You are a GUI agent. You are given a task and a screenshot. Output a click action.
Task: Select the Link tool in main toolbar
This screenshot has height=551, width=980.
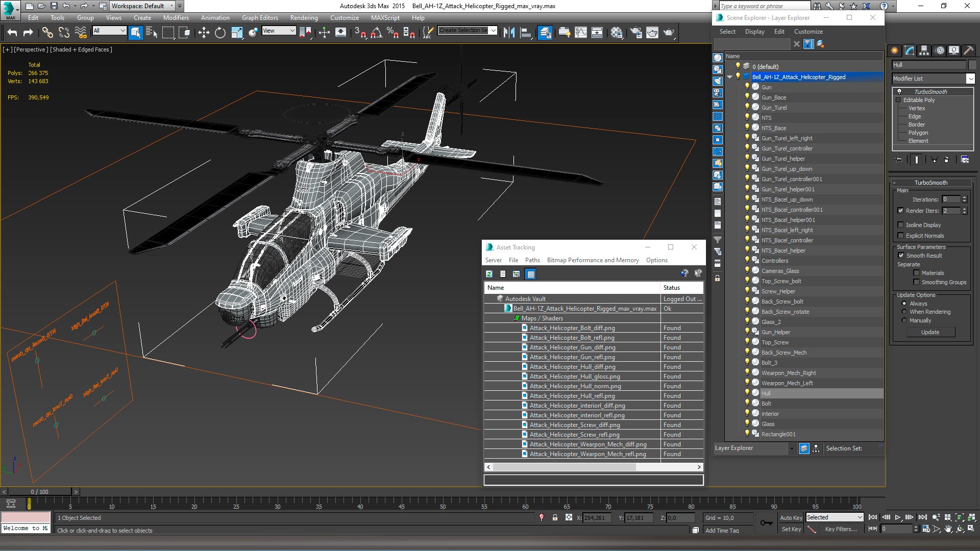click(x=47, y=33)
